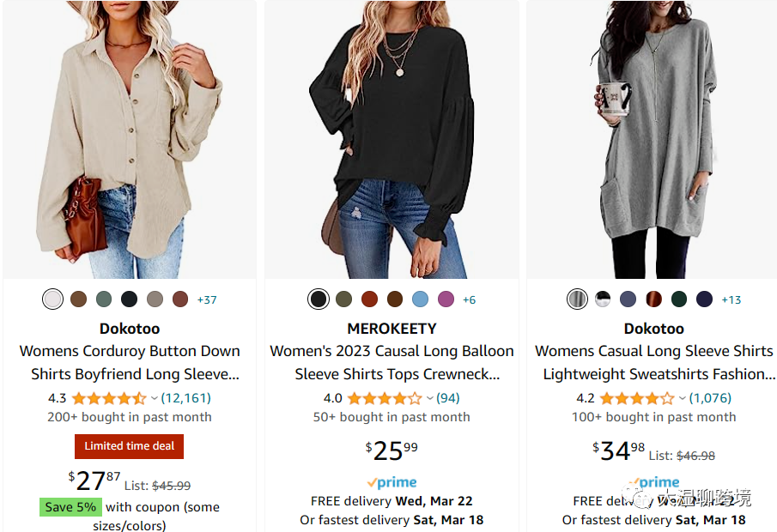Open rating breakdown arrow beside 4.3 stars

[155, 398]
